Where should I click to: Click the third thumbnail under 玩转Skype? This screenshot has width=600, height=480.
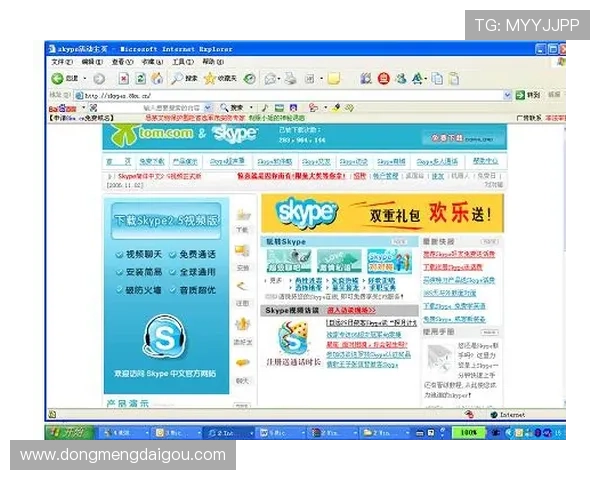[x=389, y=261]
